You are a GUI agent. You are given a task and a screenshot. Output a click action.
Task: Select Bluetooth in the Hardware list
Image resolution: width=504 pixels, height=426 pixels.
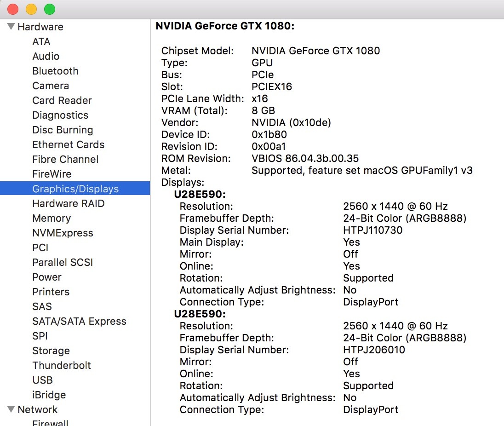[55, 71]
